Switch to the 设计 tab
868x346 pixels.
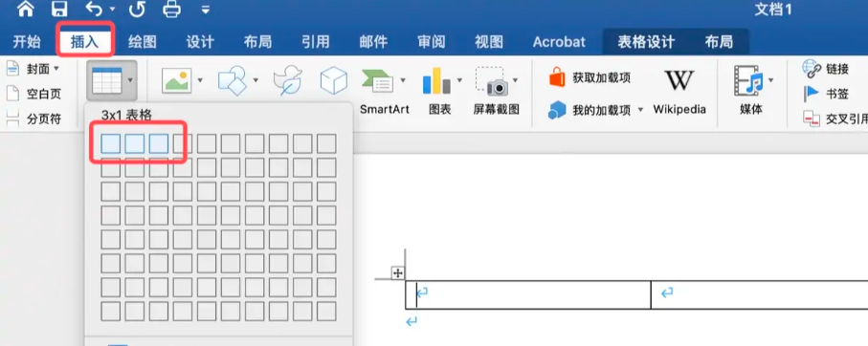coord(200,42)
